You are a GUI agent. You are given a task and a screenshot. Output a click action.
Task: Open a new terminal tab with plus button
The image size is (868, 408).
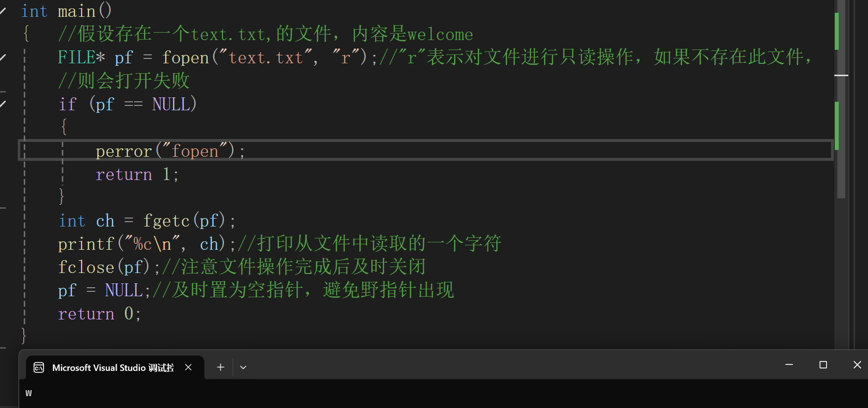[x=220, y=367]
